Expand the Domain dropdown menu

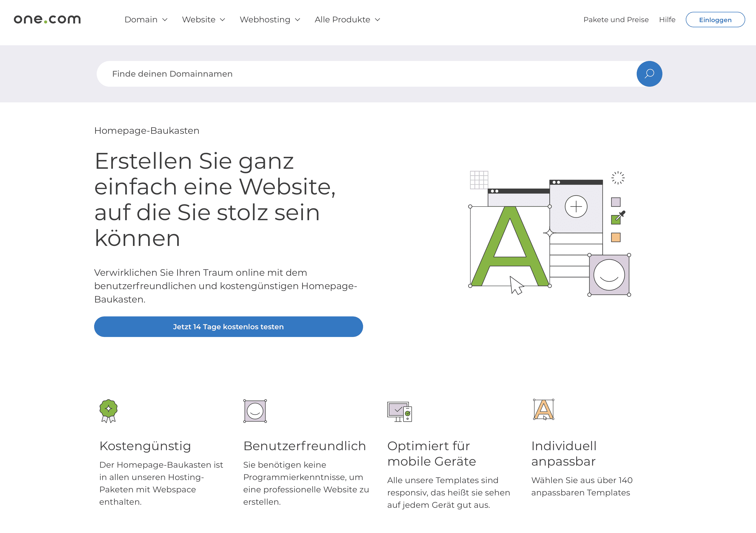(x=146, y=20)
